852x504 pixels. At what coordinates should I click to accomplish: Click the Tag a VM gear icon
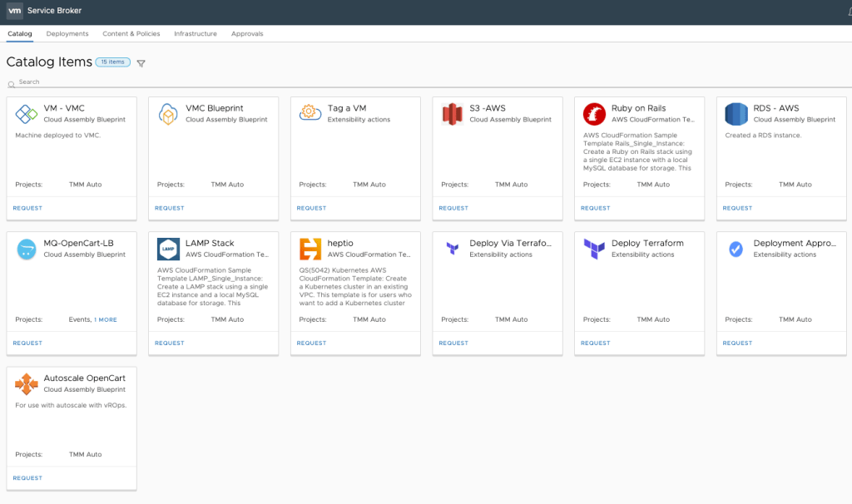click(x=310, y=113)
